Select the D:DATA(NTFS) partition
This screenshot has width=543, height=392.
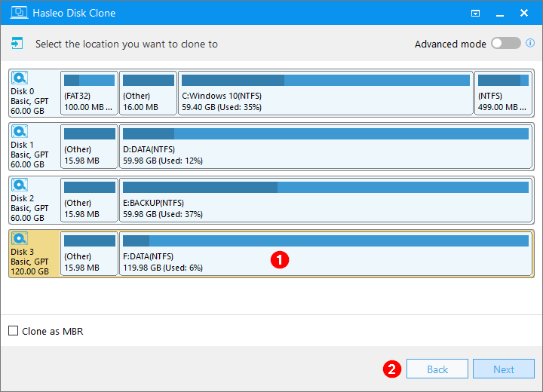(326, 146)
